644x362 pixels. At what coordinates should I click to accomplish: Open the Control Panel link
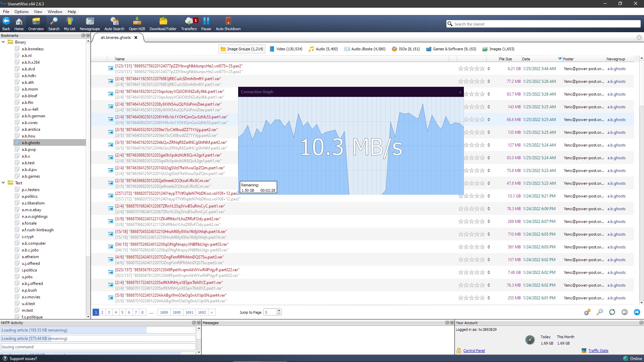474,351
